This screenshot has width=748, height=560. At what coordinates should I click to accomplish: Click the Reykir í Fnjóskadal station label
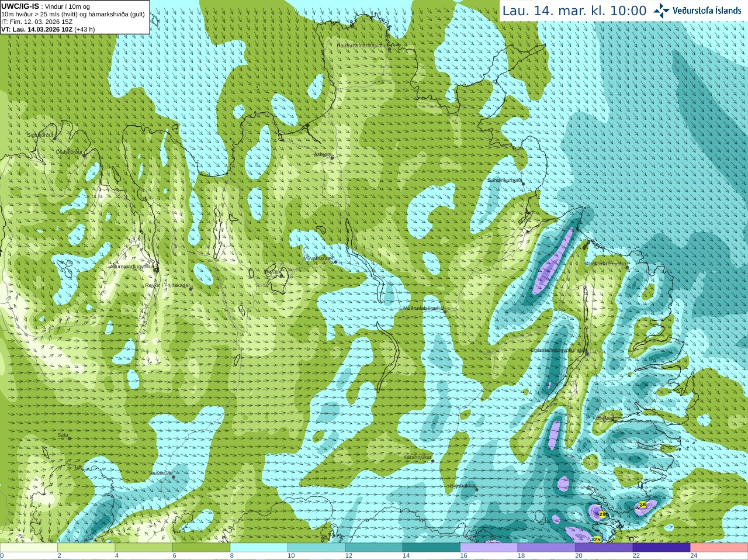[x=168, y=285]
